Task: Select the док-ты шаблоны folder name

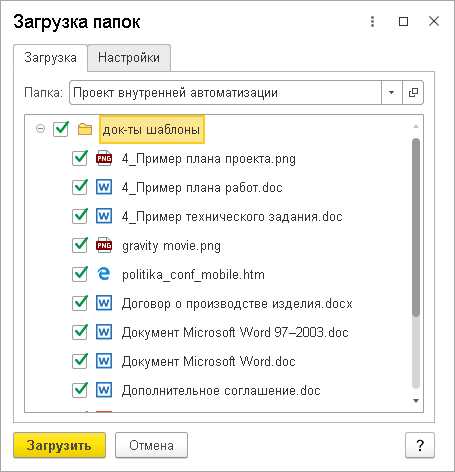Action: tap(152, 129)
